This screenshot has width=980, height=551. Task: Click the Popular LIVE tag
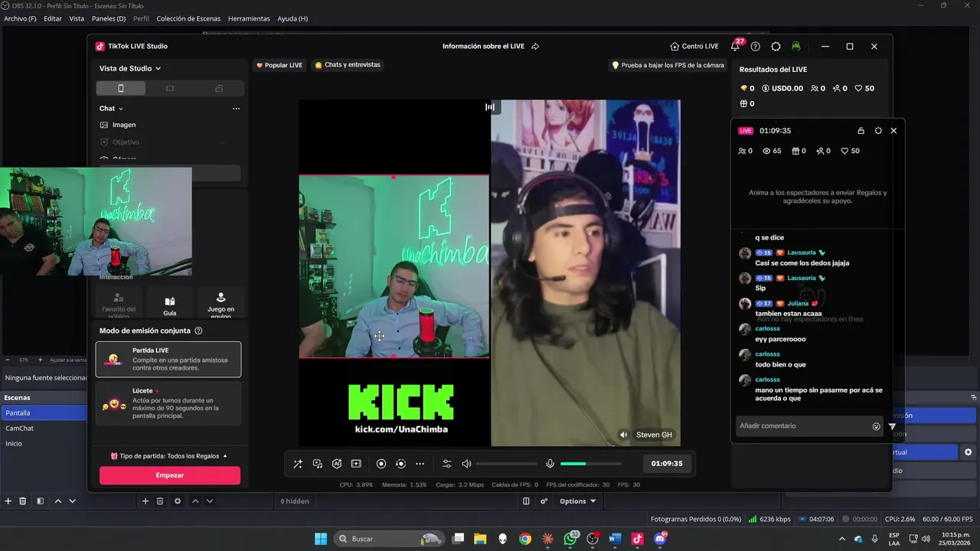279,65
